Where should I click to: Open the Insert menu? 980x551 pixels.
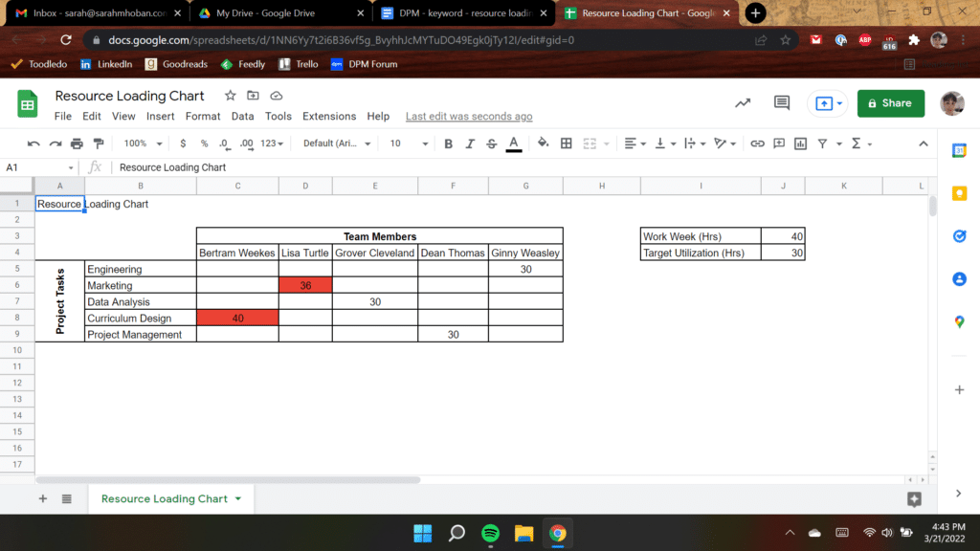point(160,116)
